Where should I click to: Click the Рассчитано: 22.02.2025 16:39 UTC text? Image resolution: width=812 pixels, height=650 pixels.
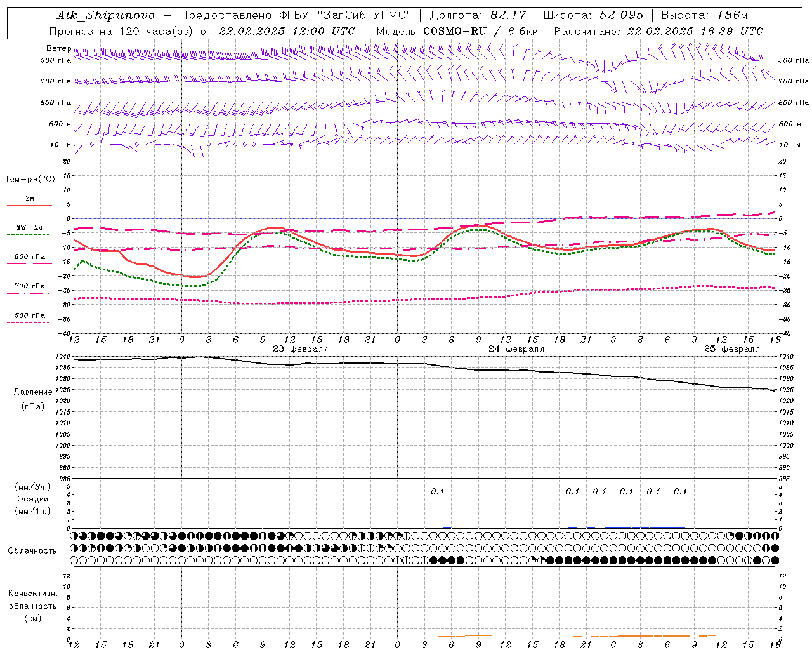[x=658, y=31]
